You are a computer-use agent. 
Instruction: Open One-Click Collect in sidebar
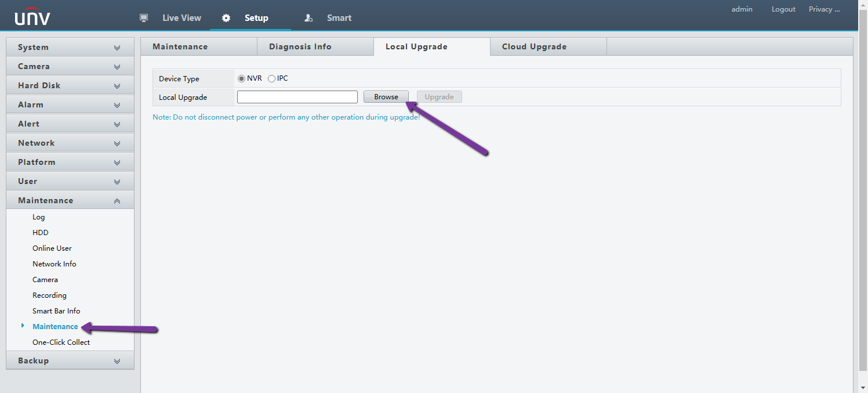[x=61, y=342]
